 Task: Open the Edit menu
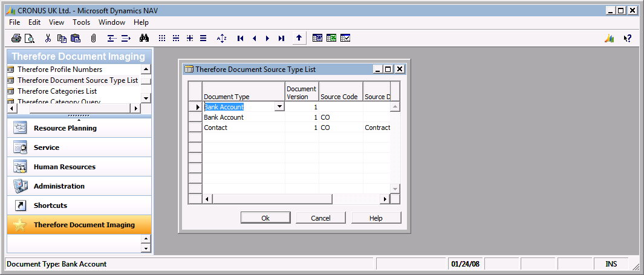coord(34,22)
